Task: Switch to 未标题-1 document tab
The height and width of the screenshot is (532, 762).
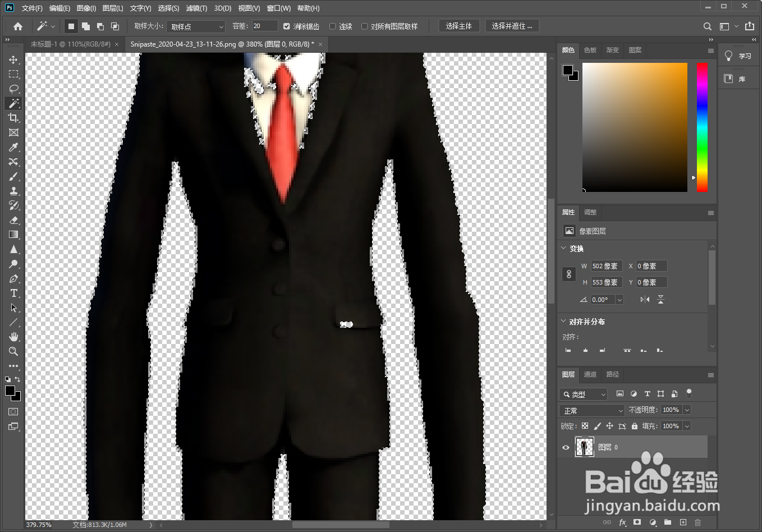Action: [71, 44]
